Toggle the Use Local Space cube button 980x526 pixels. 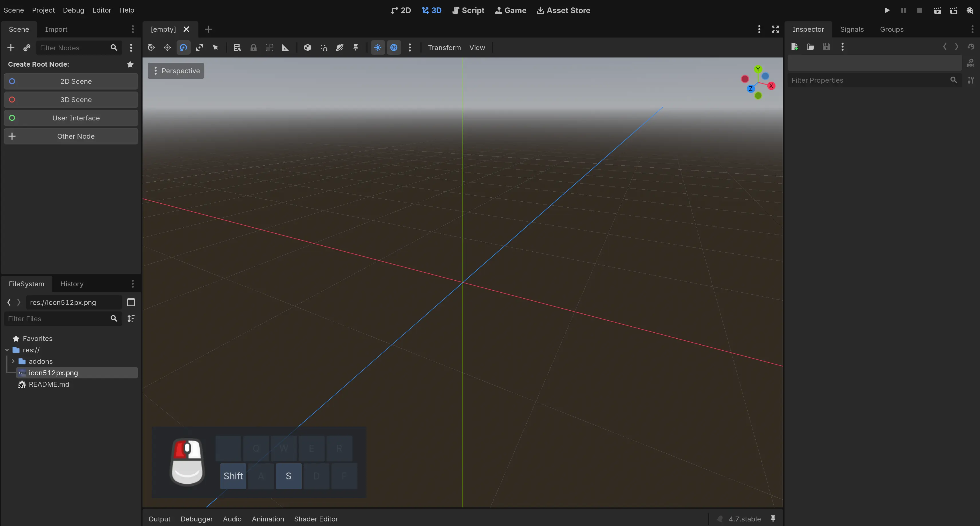point(307,47)
